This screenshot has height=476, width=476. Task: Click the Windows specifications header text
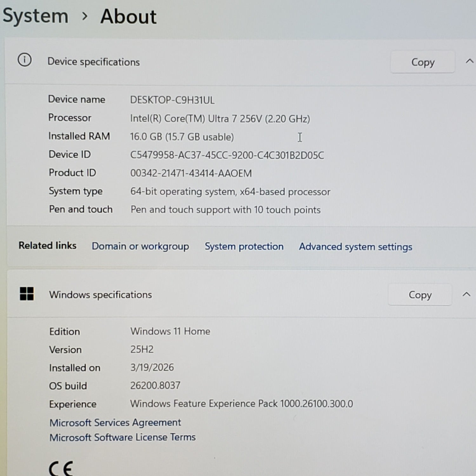click(100, 295)
